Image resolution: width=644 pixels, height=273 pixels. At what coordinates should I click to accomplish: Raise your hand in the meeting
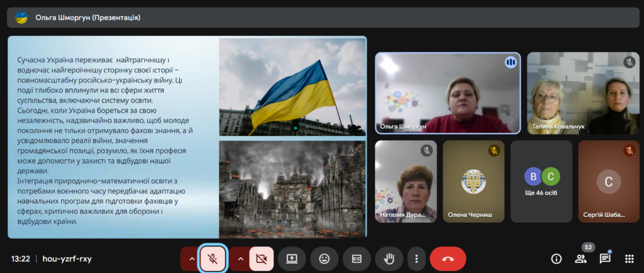pyautogui.click(x=389, y=259)
